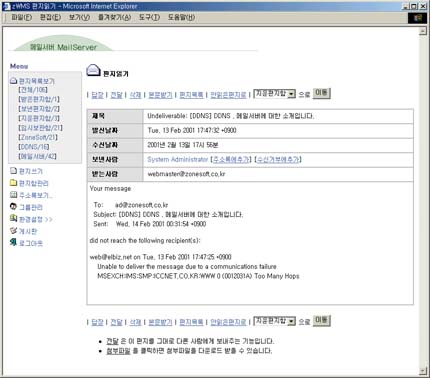The height and width of the screenshot is (378, 430).
Task: Open the 파일(F) menu
Action: click(22, 17)
